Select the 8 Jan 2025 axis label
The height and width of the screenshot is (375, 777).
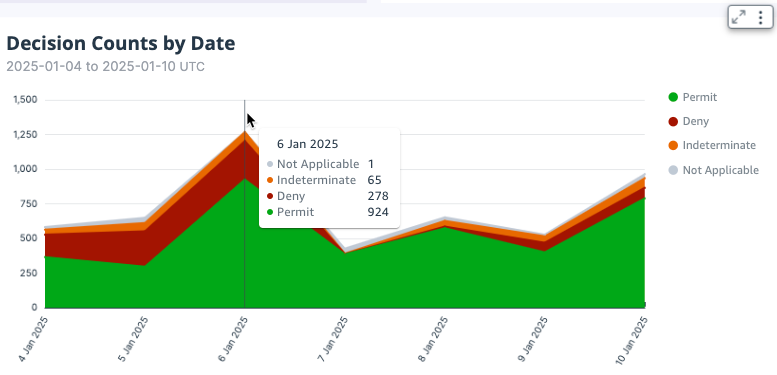tap(433, 340)
